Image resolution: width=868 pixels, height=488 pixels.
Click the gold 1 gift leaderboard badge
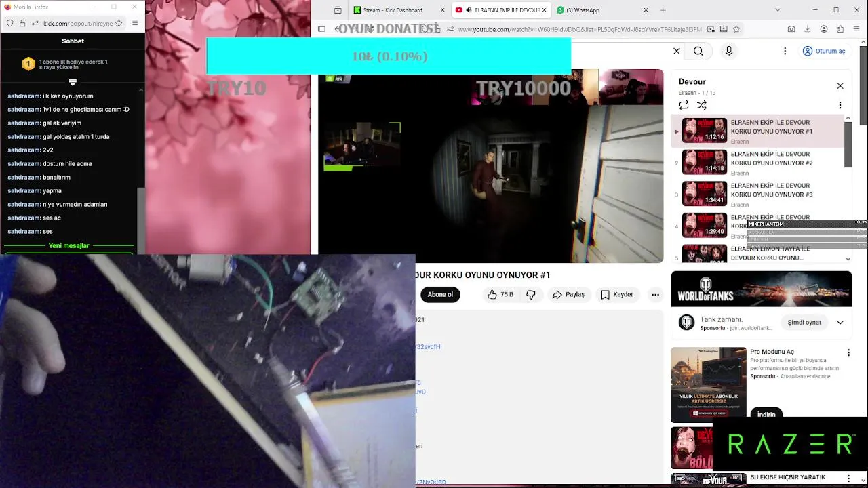(28, 64)
